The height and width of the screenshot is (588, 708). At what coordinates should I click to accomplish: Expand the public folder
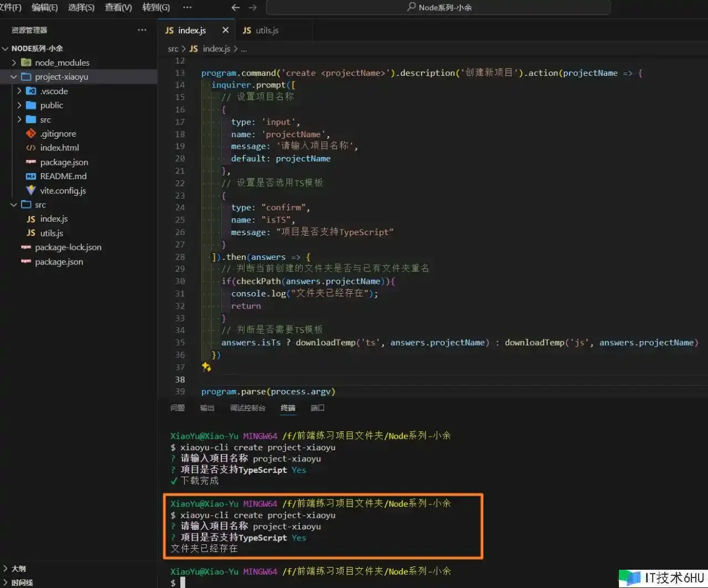[19, 105]
